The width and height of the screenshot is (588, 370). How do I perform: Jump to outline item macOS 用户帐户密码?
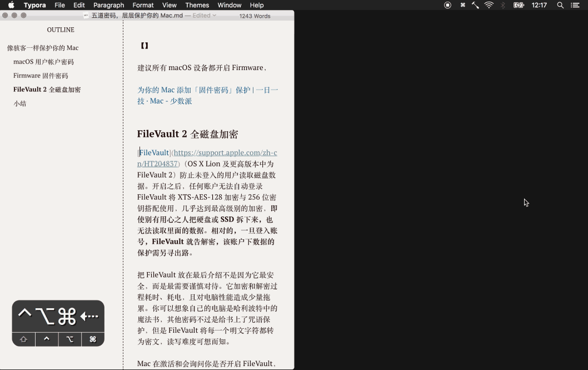(x=43, y=62)
